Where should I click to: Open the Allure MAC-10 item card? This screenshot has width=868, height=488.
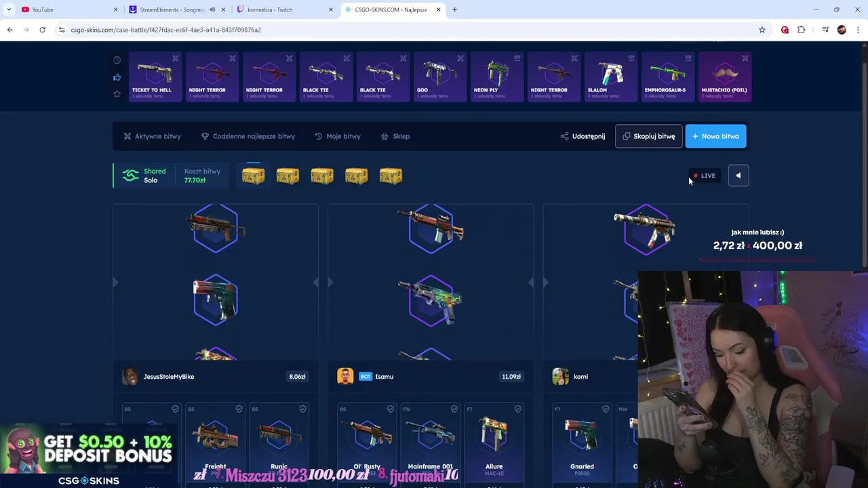pos(494,445)
